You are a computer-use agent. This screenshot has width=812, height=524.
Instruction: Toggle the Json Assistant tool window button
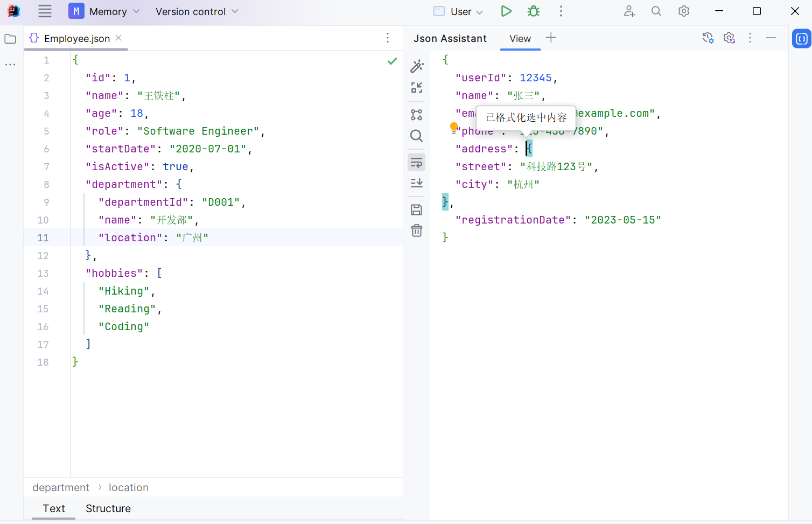[801, 39]
